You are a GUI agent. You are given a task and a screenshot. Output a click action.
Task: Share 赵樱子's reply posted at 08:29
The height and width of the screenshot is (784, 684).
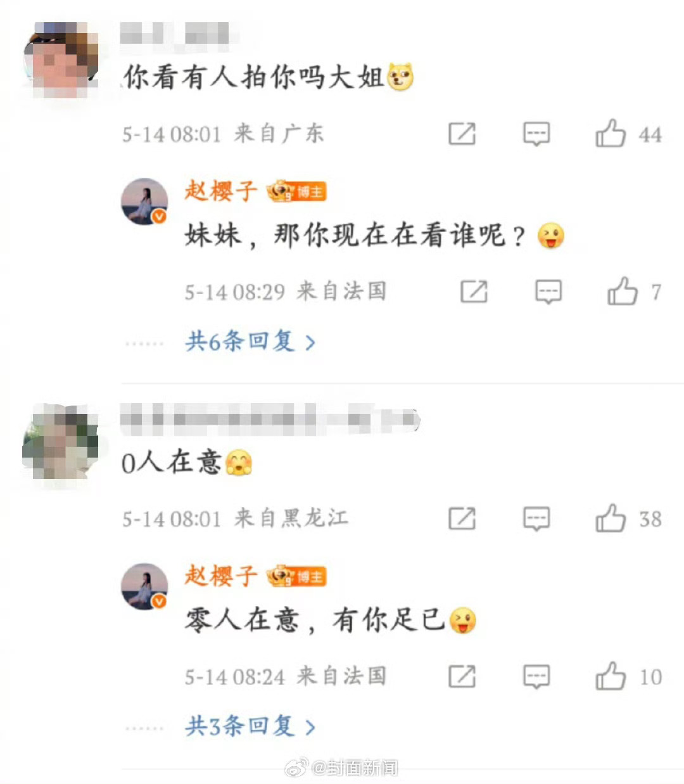tap(474, 292)
